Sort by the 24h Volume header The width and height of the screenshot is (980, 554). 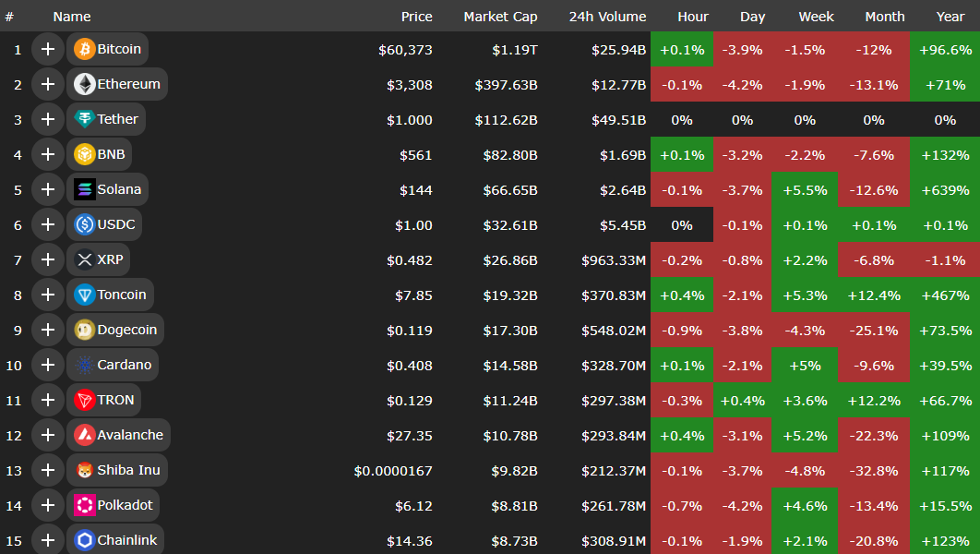(607, 17)
